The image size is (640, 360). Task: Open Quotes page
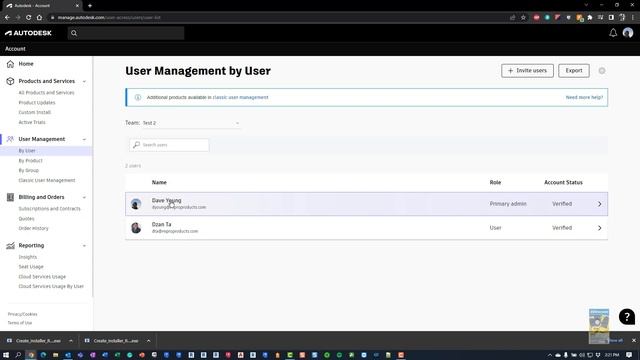click(26, 219)
